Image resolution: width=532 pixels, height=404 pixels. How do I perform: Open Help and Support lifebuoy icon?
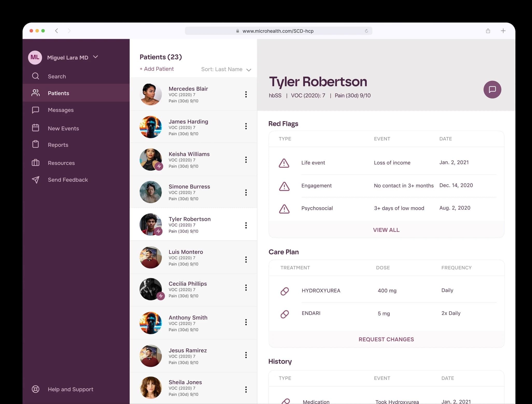(36, 389)
